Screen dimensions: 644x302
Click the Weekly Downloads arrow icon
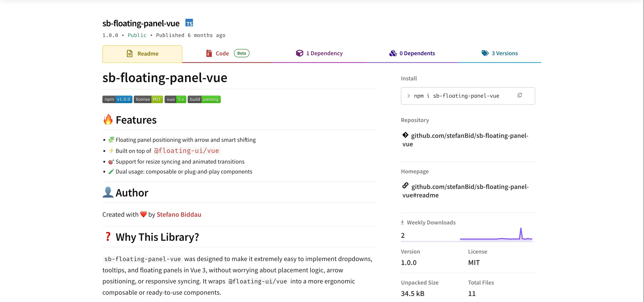tap(402, 222)
